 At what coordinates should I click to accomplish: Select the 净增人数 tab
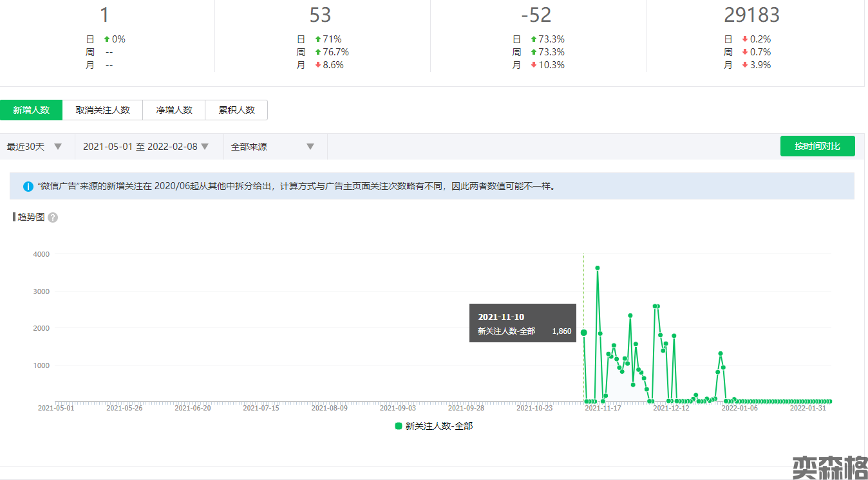click(174, 110)
